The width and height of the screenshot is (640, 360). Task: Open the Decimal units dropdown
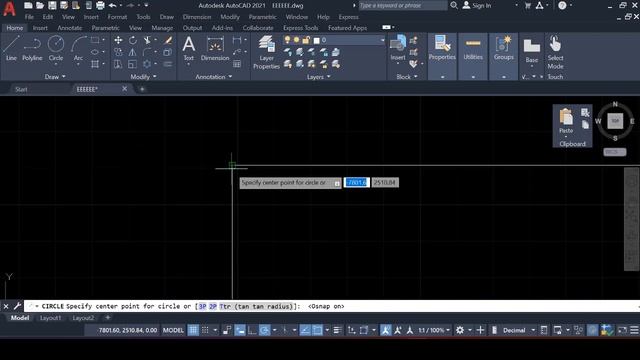pyautogui.click(x=518, y=330)
